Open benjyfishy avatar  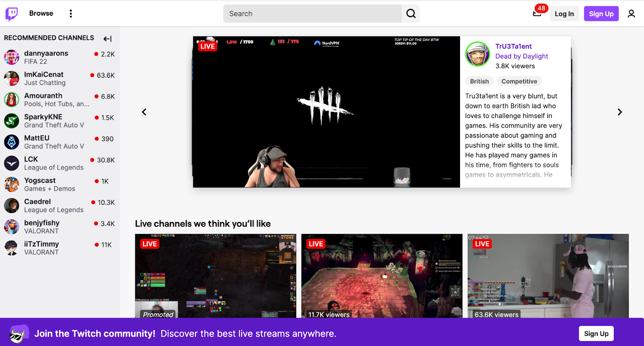12,227
